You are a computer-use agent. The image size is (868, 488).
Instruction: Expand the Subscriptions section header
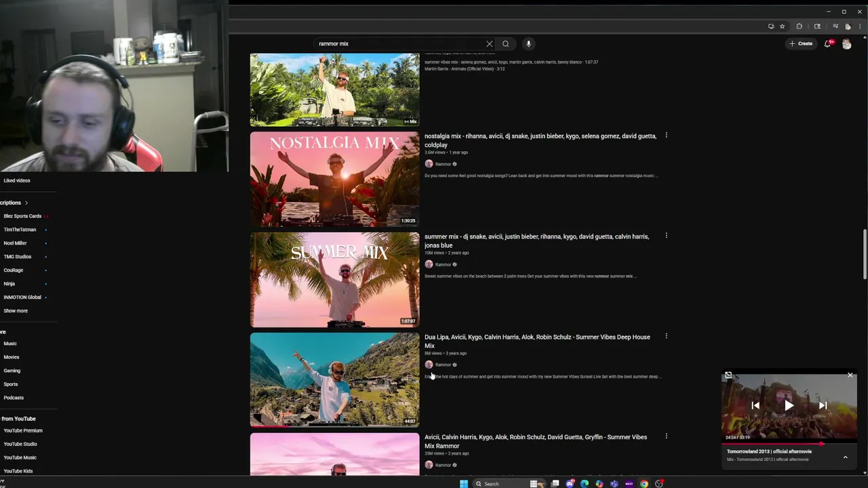coord(14,203)
